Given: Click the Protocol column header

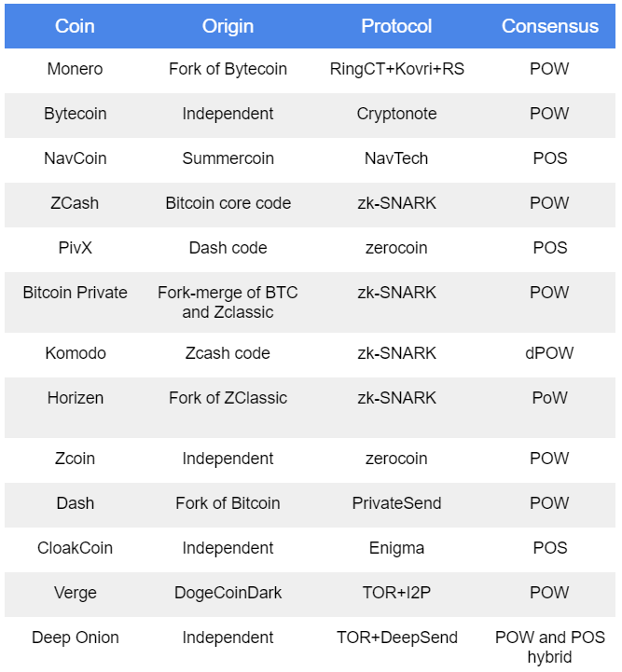Looking at the screenshot, I should [x=396, y=26].
